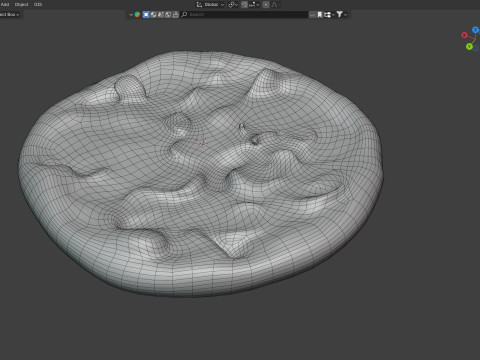Screen dimensions: 480x360
Task: Click the red X axis on navigation gizmo
Action: 464,35
